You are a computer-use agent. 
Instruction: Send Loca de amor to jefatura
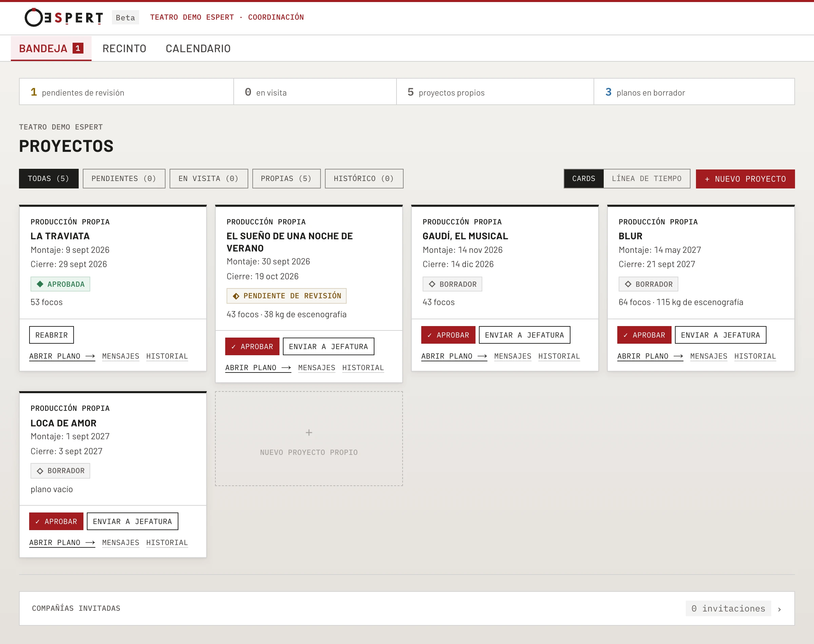(x=132, y=521)
